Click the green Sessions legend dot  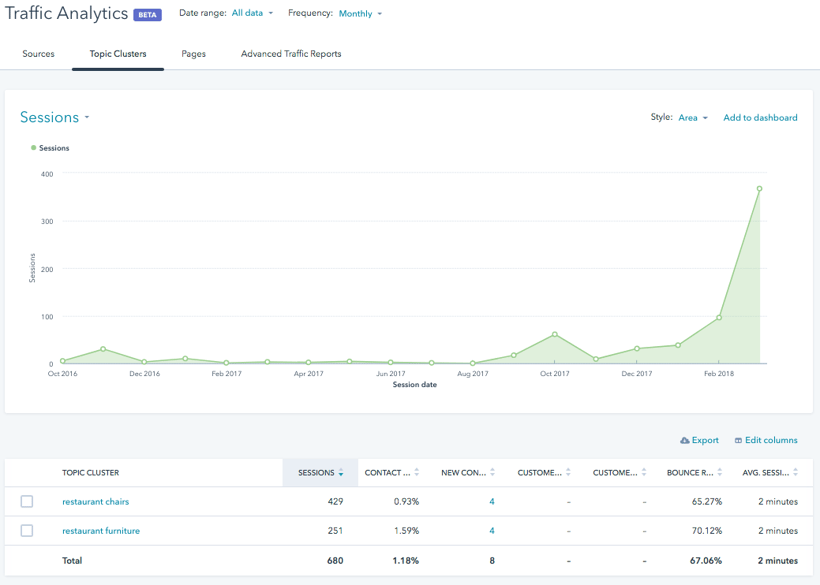(33, 148)
